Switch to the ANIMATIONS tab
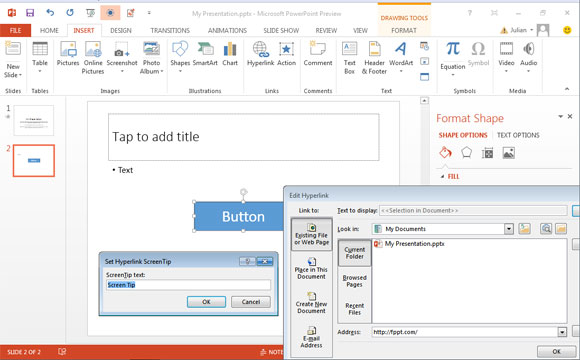580x360 pixels. pyautogui.click(x=227, y=30)
